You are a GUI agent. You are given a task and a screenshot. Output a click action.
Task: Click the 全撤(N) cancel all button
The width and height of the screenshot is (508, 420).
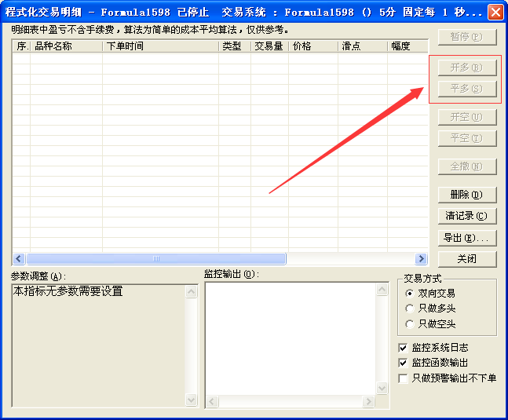click(x=467, y=166)
